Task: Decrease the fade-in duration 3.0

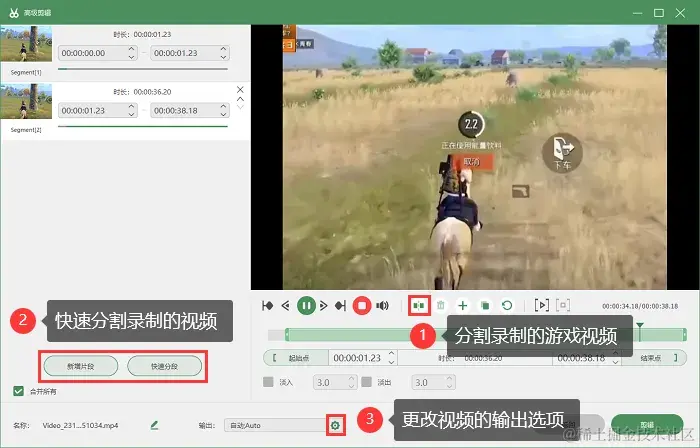Action: coord(351,386)
